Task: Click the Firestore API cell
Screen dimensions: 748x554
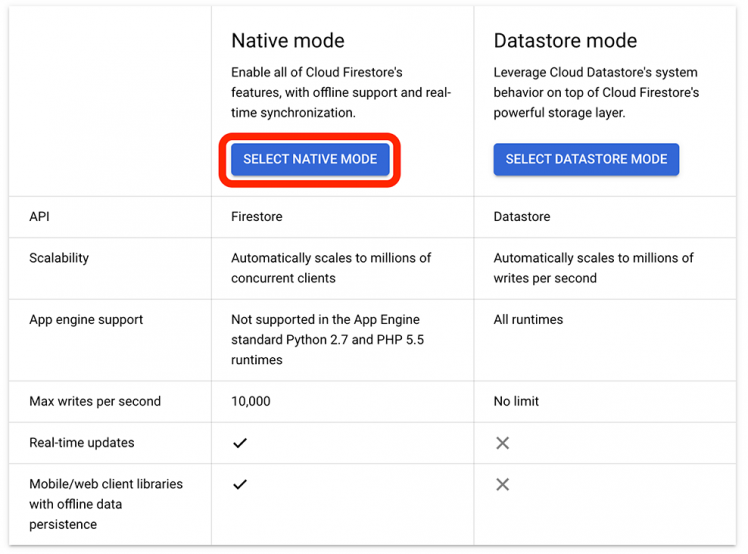Action: (257, 216)
